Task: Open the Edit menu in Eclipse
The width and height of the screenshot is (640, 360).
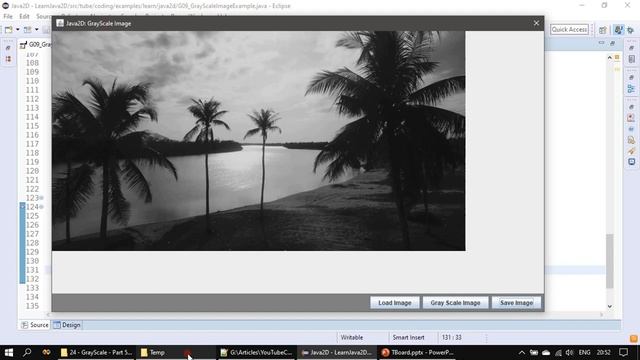Action: [x=24, y=16]
